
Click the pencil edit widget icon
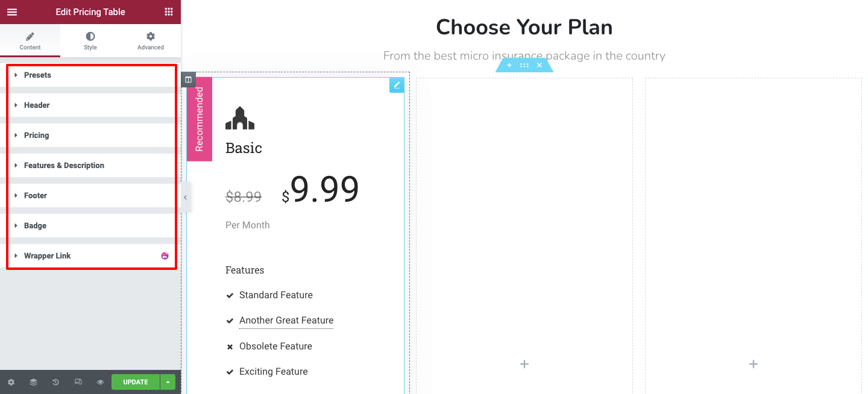(397, 86)
